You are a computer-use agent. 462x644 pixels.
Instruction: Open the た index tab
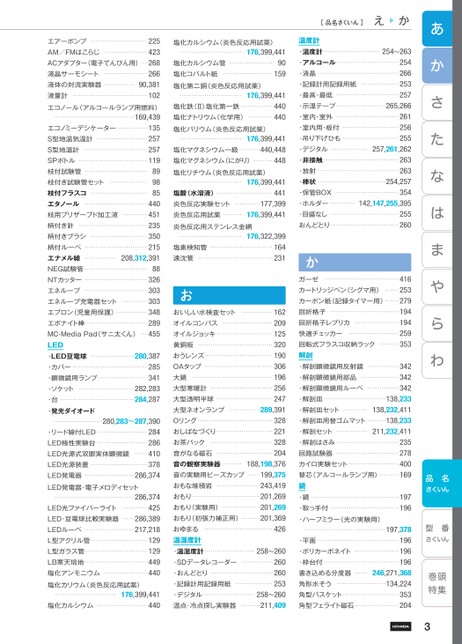coord(437,139)
